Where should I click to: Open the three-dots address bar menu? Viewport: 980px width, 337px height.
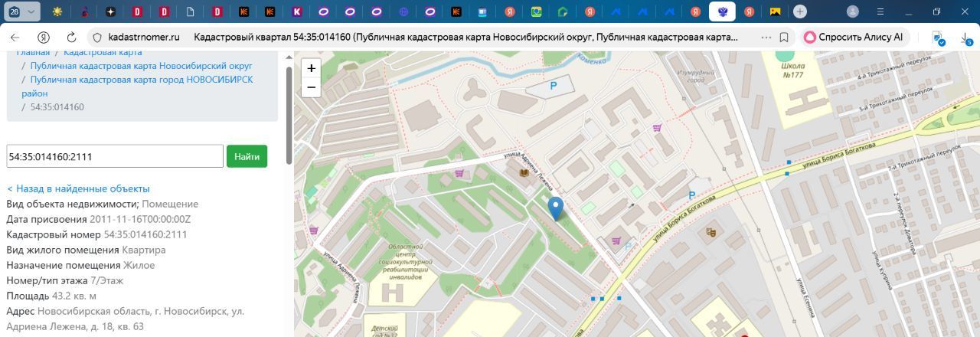[766, 37]
